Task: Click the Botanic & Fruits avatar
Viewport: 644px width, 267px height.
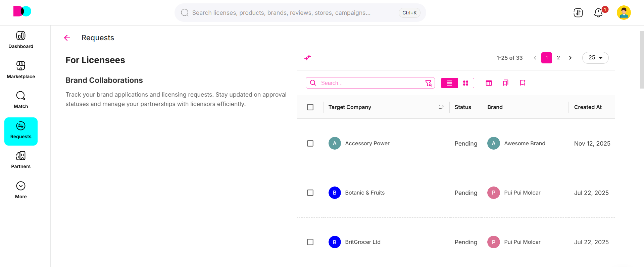Action: click(x=335, y=193)
